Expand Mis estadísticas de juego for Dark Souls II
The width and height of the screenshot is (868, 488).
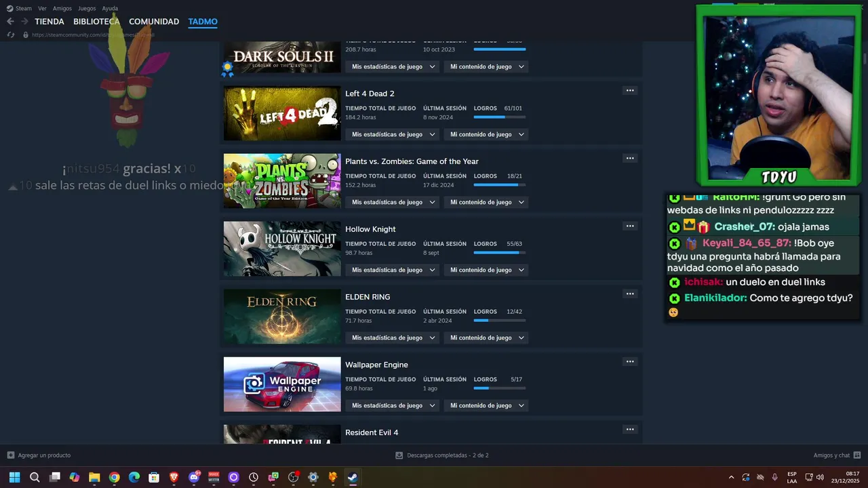click(393, 66)
